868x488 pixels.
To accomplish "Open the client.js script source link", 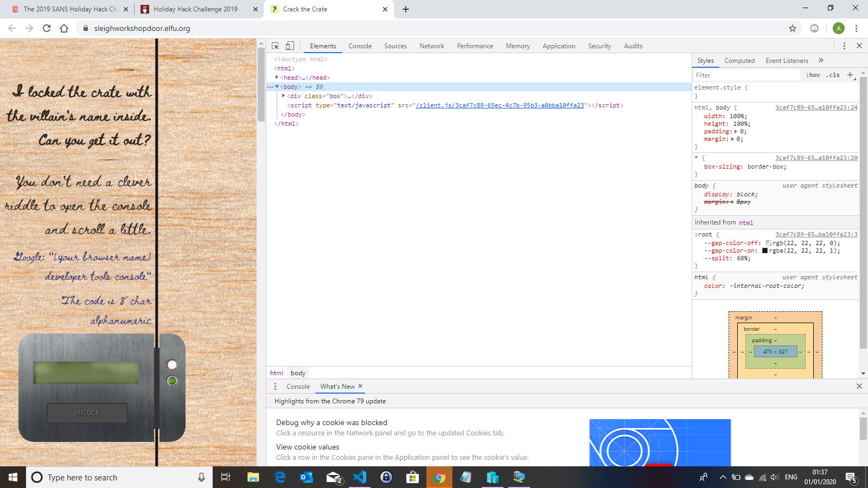I will coord(500,105).
